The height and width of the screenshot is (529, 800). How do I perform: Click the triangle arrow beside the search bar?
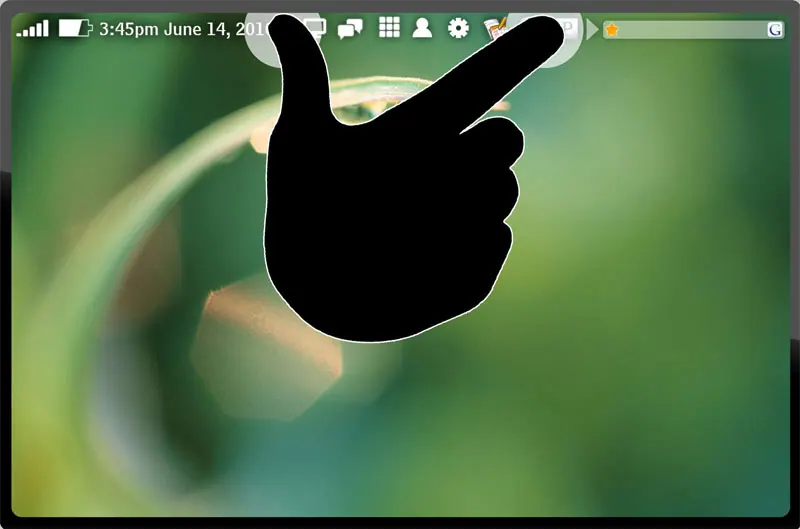pyautogui.click(x=592, y=30)
